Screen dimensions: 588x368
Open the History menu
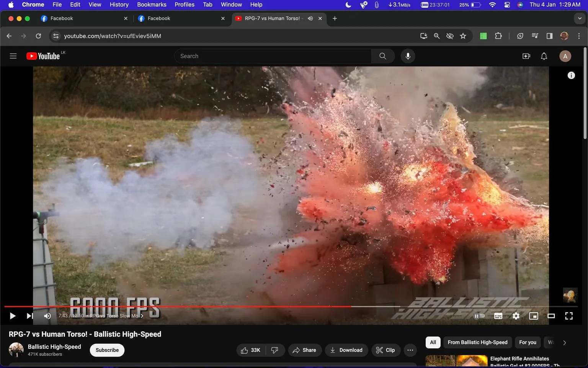pyautogui.click(x=119, y=5)
